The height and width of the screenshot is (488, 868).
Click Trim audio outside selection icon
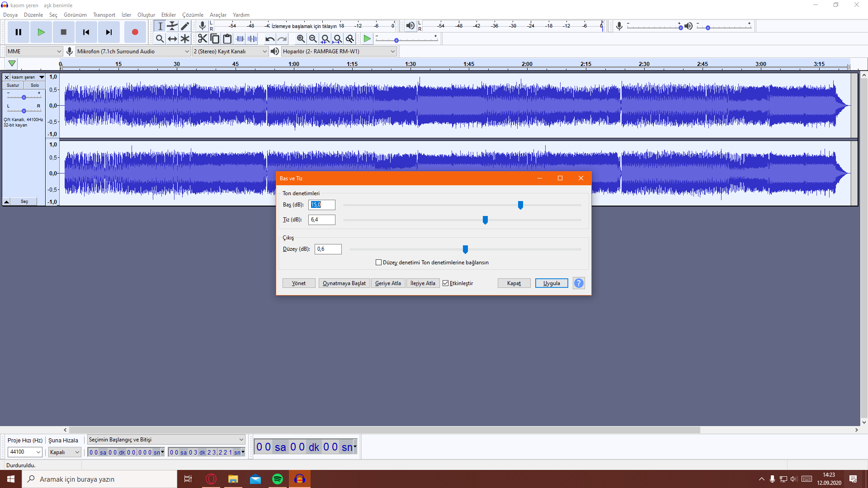[x=240, y=39]
